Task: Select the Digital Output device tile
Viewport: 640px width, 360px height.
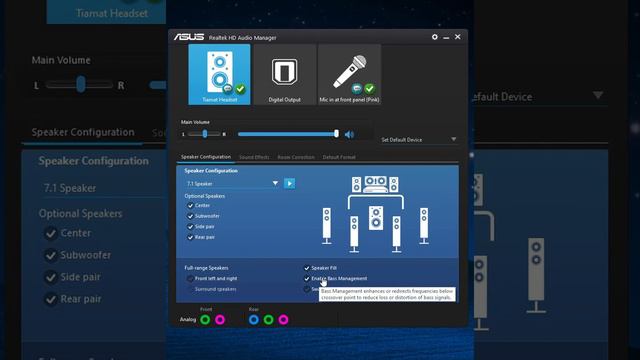Action: pyautogui.click(x=284, y=74)
